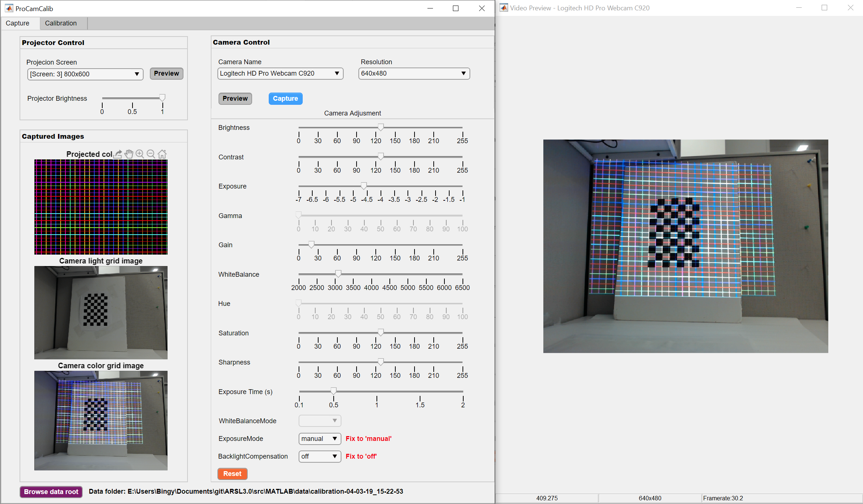Click Preview button in Camera Control
This screenshot has width=863, height=504.
[235, 98]
